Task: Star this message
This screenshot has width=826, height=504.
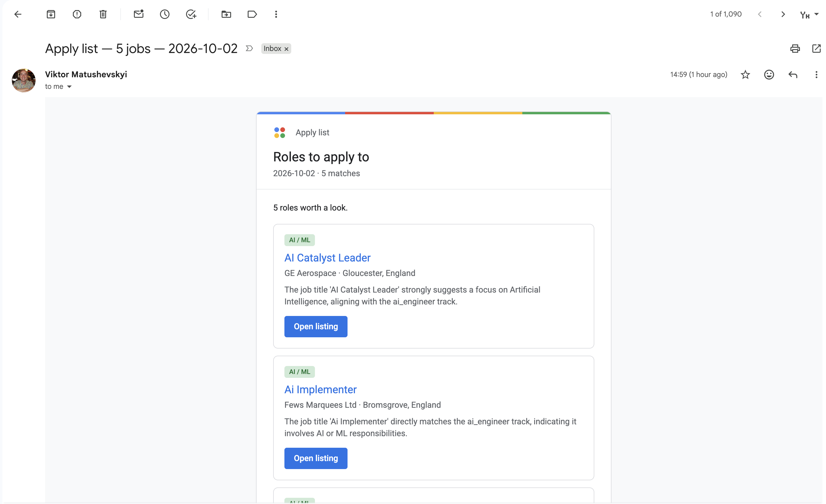Action: coord(745,74)
